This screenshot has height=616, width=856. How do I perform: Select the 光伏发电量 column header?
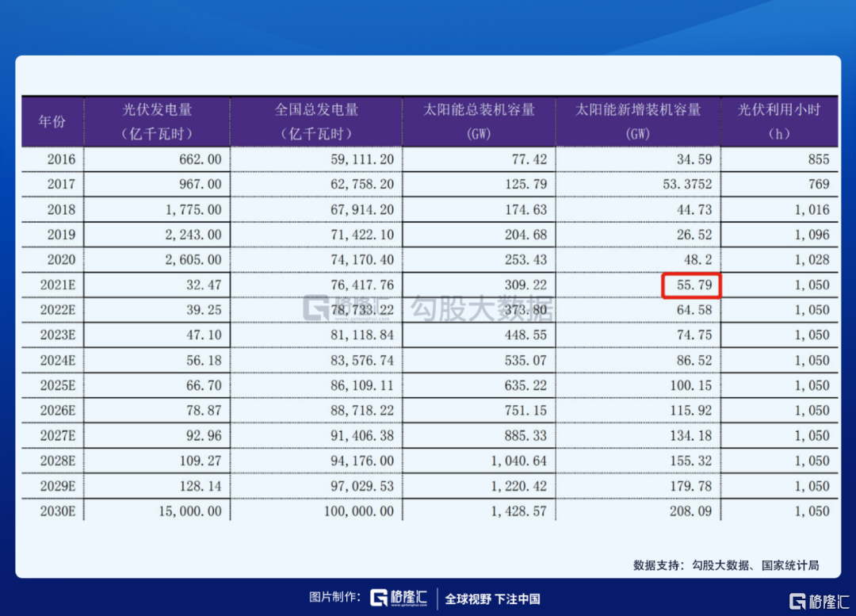pos(157,122)
